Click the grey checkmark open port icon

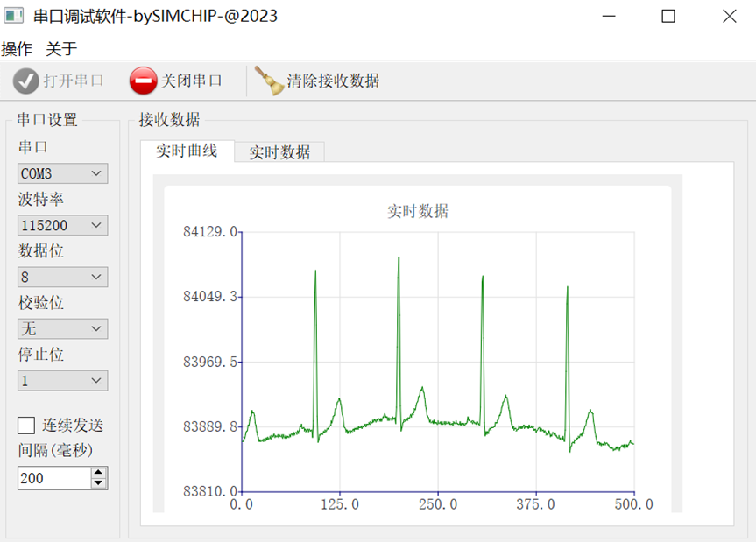coord(26,81)
